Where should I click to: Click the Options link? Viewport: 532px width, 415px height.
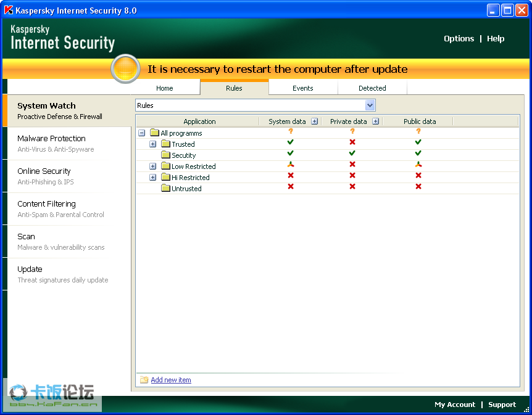pyautogui.click(x=459, y=39)
